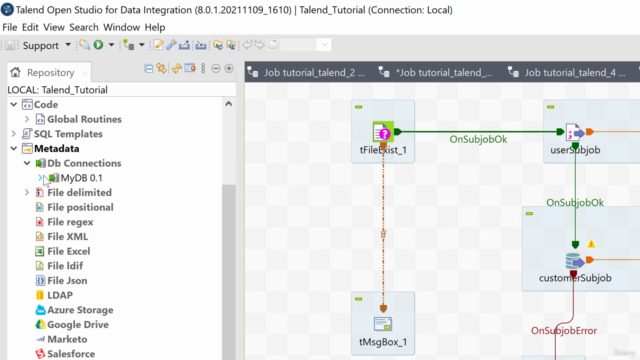
Task: Open the Support dropdown arrow
Action: click(68, 45)
